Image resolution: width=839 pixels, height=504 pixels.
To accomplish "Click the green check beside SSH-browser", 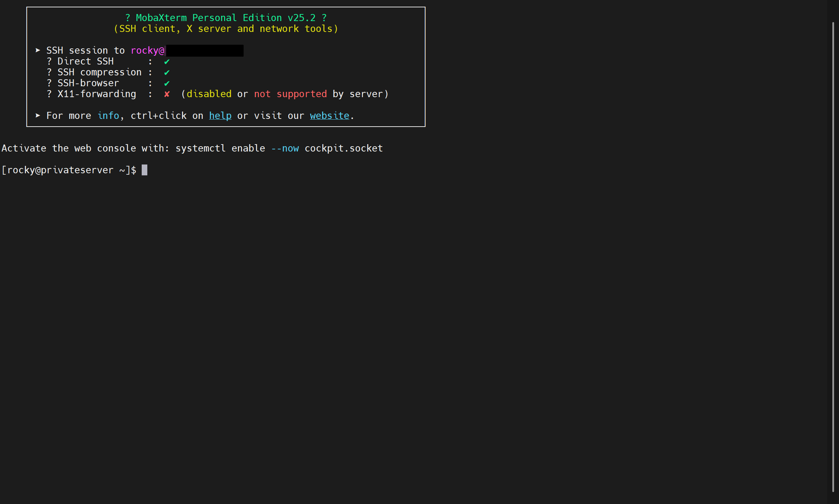I will pos(167,83).
